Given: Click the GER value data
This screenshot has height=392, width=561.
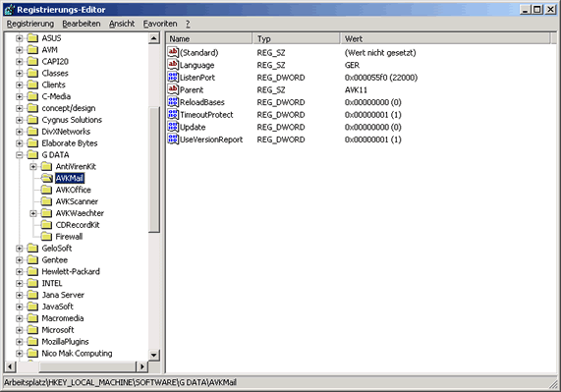Looking at the screenshot, I should (x=352, y=65).
